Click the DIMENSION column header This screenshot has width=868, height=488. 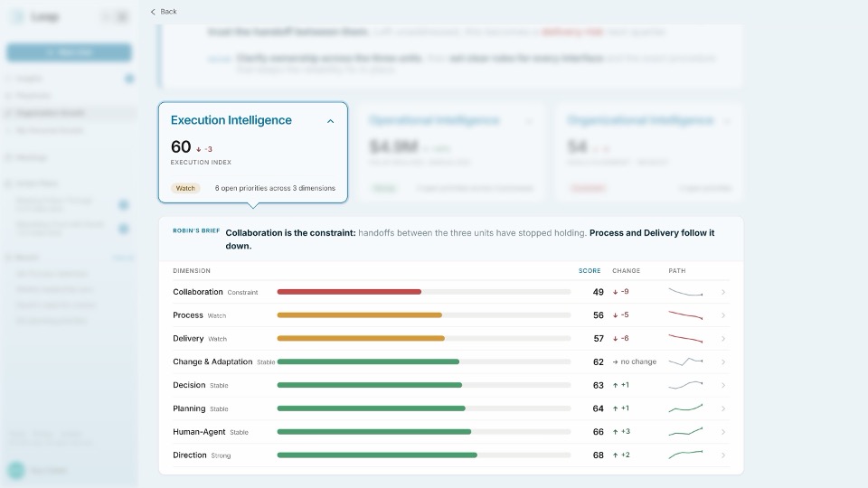click(192, 270)
